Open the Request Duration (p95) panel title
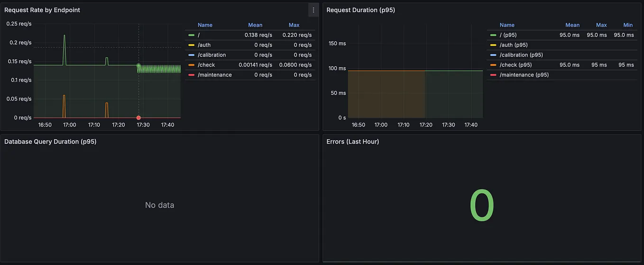The width and height of the screenshot is (644, 265). click(360, 10)
